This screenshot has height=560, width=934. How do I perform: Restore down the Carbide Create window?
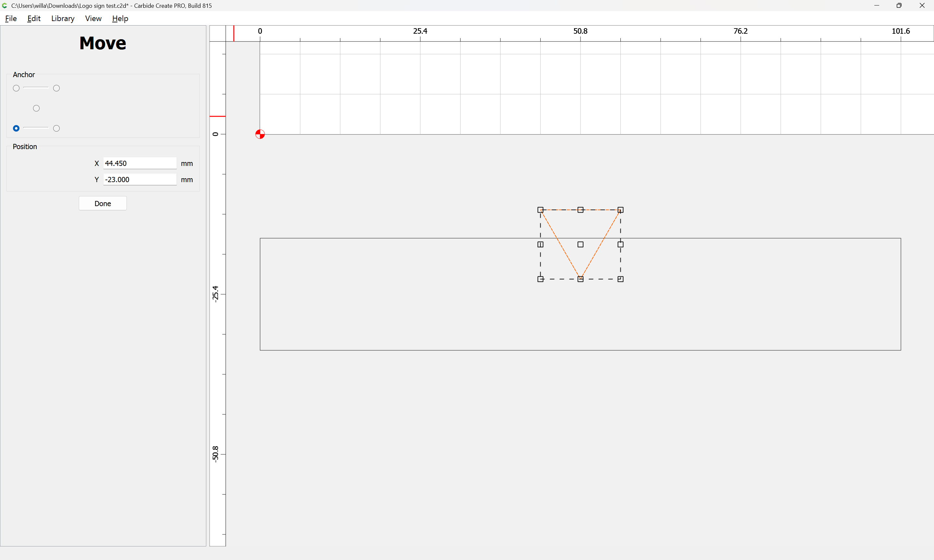click(899, 6)
